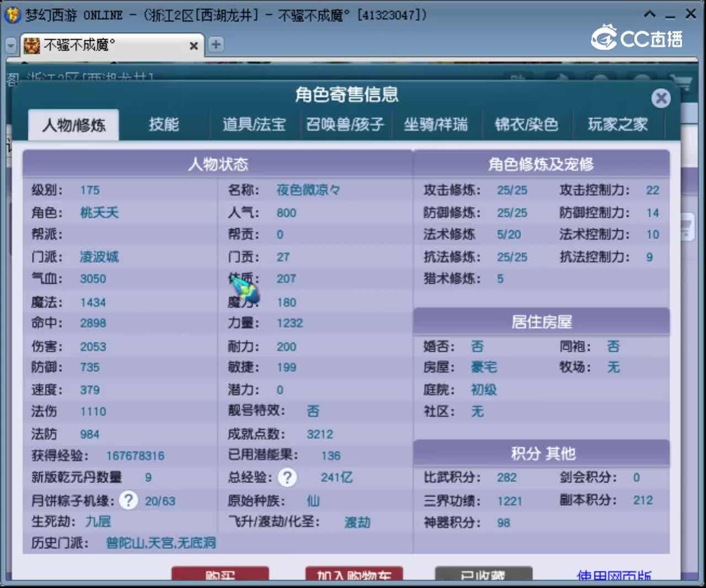Click the 积分 其他 section header
This screenshot has width=706, height=588.
tap(542, 453)
